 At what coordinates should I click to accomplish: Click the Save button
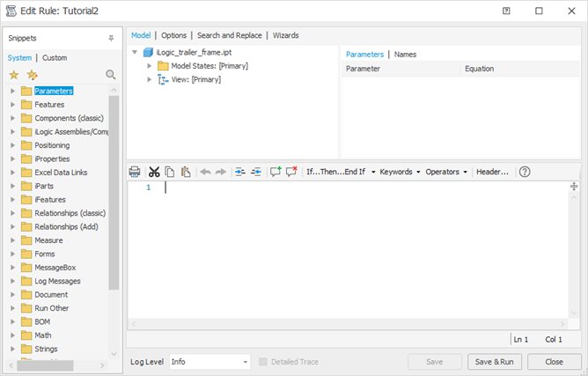(435, 362)
